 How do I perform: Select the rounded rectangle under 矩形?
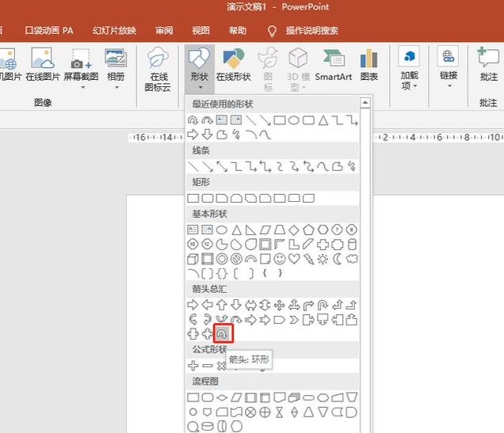pos(208,198)
